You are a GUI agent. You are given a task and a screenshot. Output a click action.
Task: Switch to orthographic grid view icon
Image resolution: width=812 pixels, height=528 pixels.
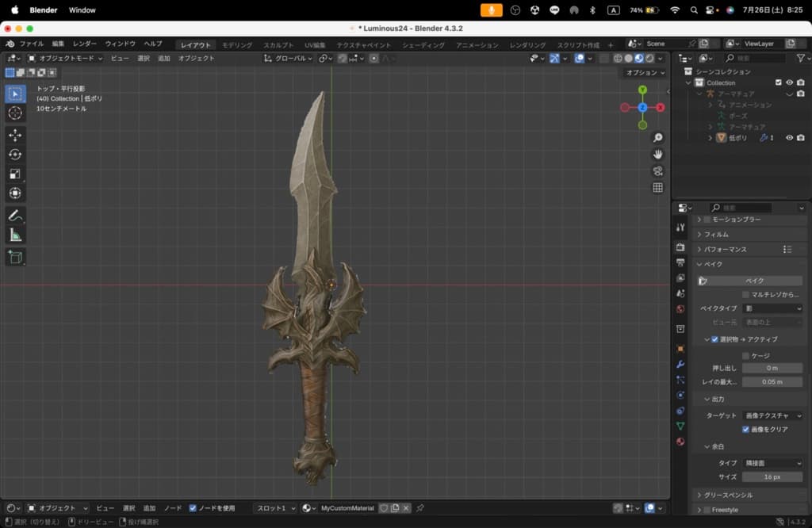(x=657, y=188)
